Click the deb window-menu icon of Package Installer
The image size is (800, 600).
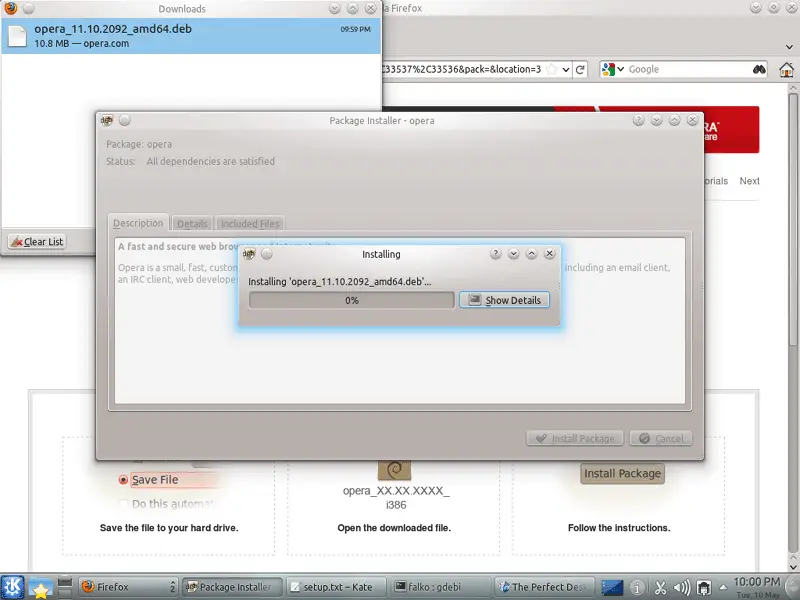point(107,120)
